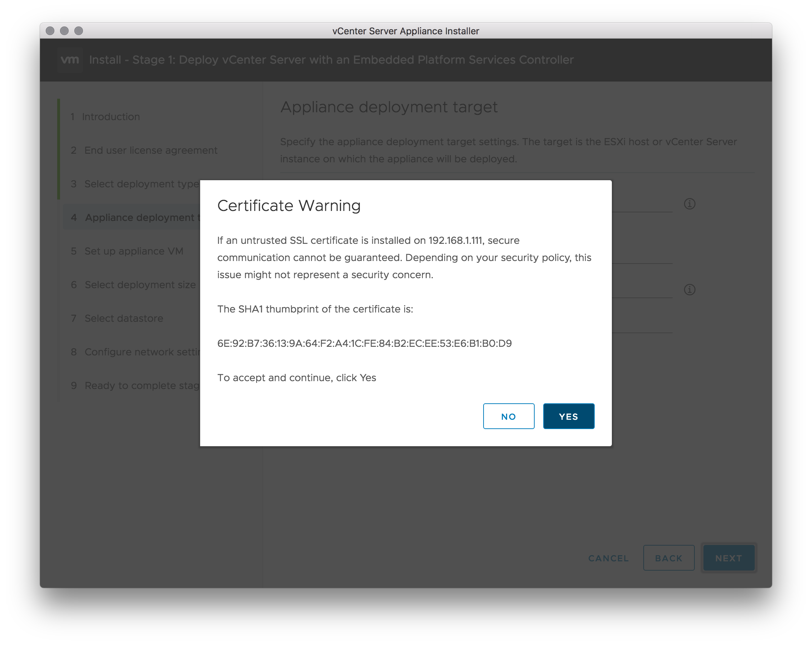The width and height of the screenshot is (812, 645).
Task: Click the Certificate Warning dialog title
Action: click(289, 206)
